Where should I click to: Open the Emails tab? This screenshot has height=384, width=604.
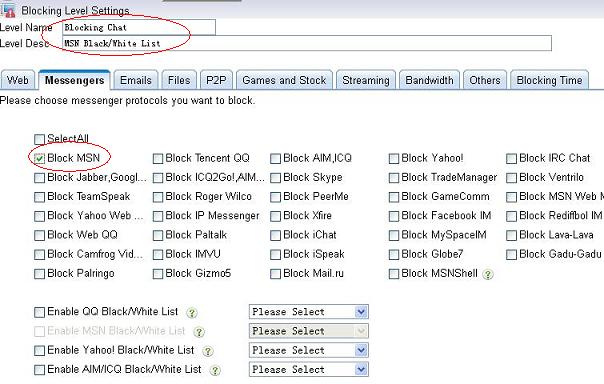[x=136, y=80]
